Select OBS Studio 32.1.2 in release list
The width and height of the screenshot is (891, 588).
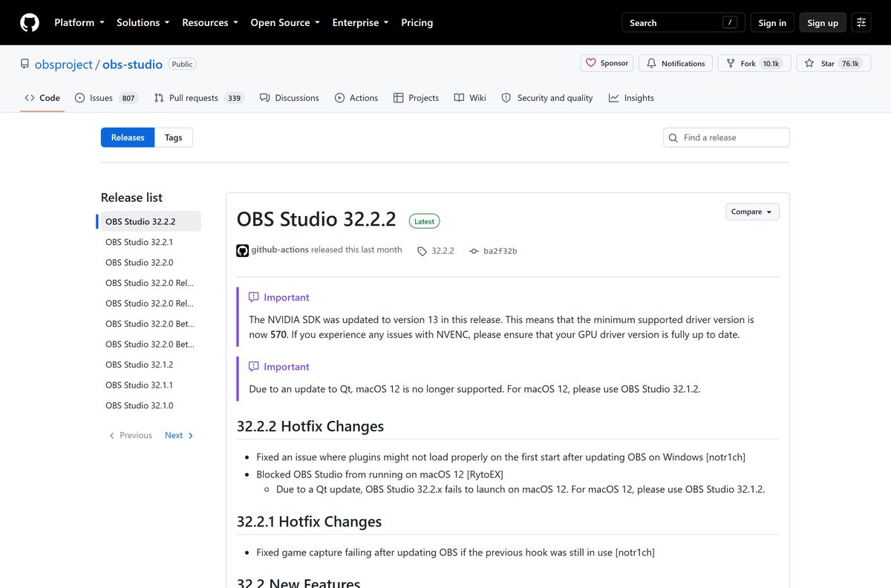coord(149,365)
